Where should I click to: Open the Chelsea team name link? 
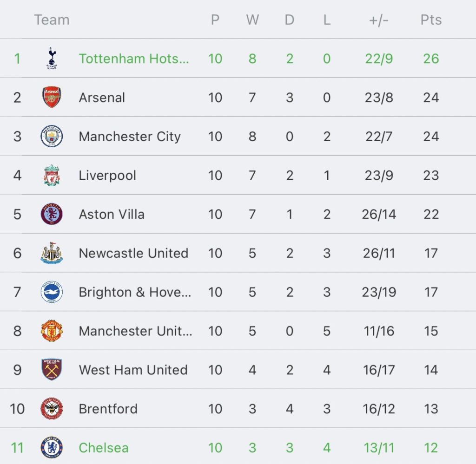(x=104, y=448)
